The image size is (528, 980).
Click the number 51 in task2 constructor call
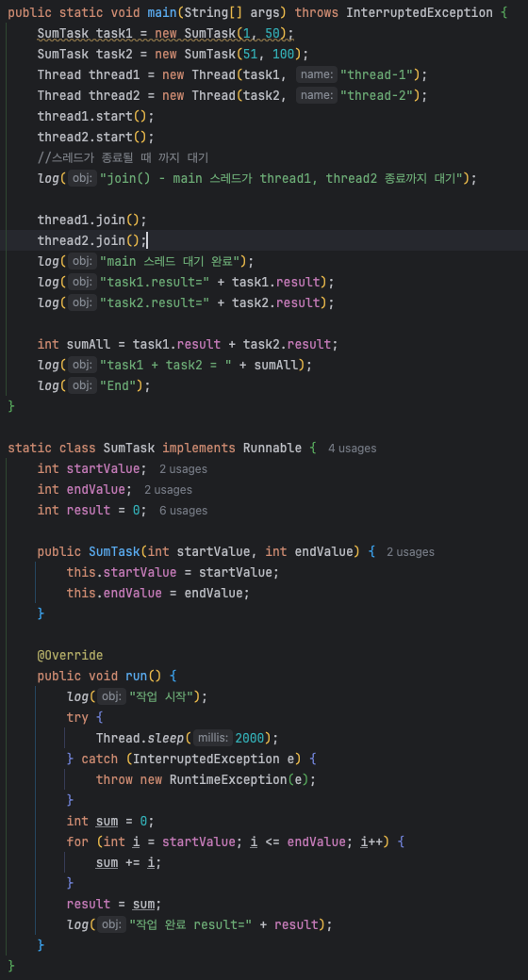click(x=250, y=54)
